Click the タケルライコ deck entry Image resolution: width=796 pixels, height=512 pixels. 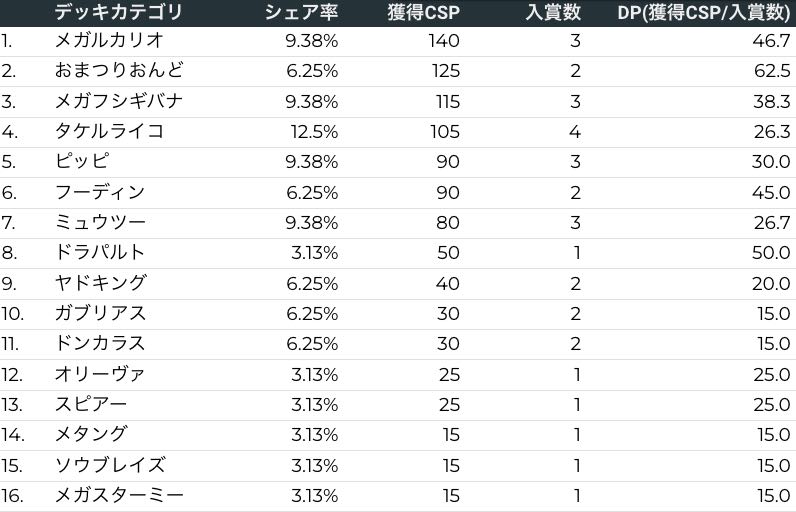click(109, 132)
